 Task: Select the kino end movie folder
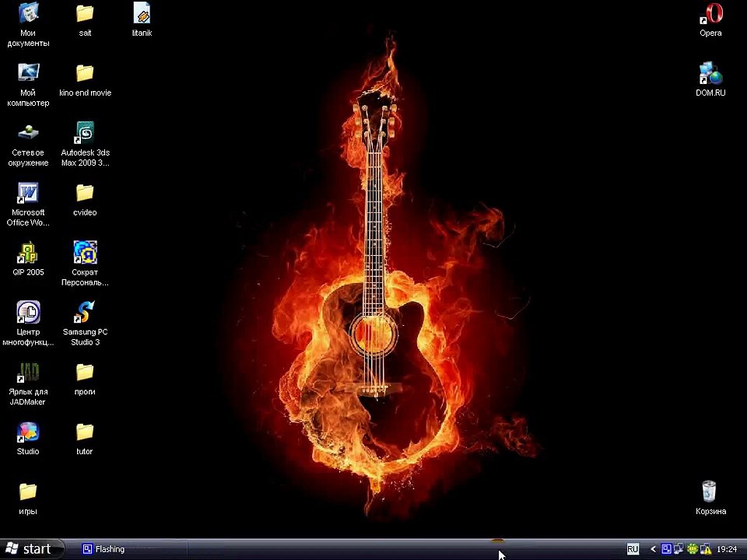pyautogui.click(x=85, y=80)
